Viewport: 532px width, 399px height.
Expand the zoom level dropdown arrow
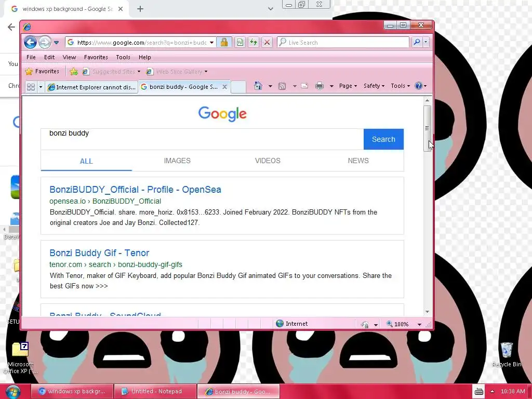point(419,325)
